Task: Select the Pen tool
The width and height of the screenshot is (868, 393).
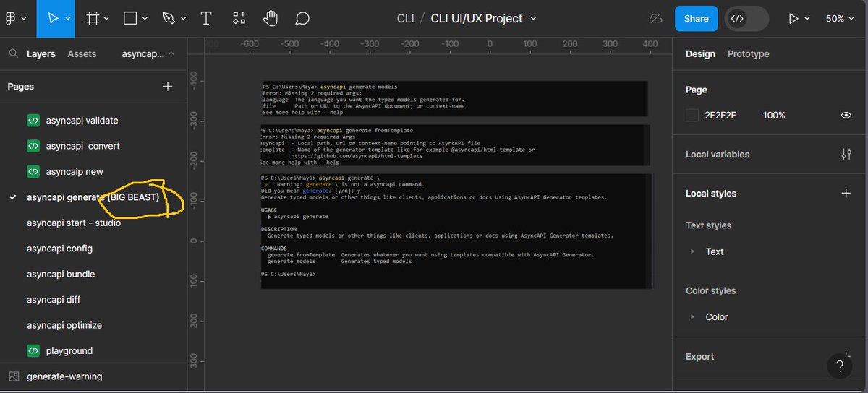Action: pos(168,19)
